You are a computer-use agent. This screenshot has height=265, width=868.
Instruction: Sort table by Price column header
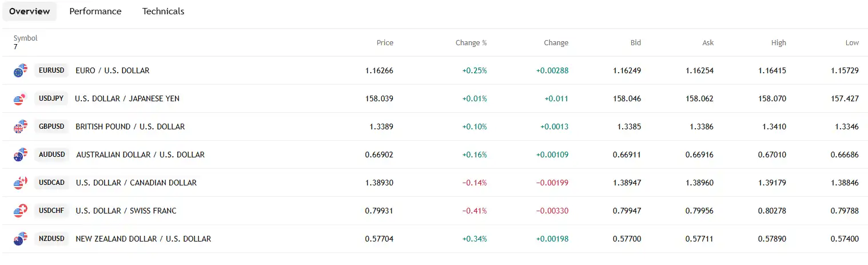385,43
